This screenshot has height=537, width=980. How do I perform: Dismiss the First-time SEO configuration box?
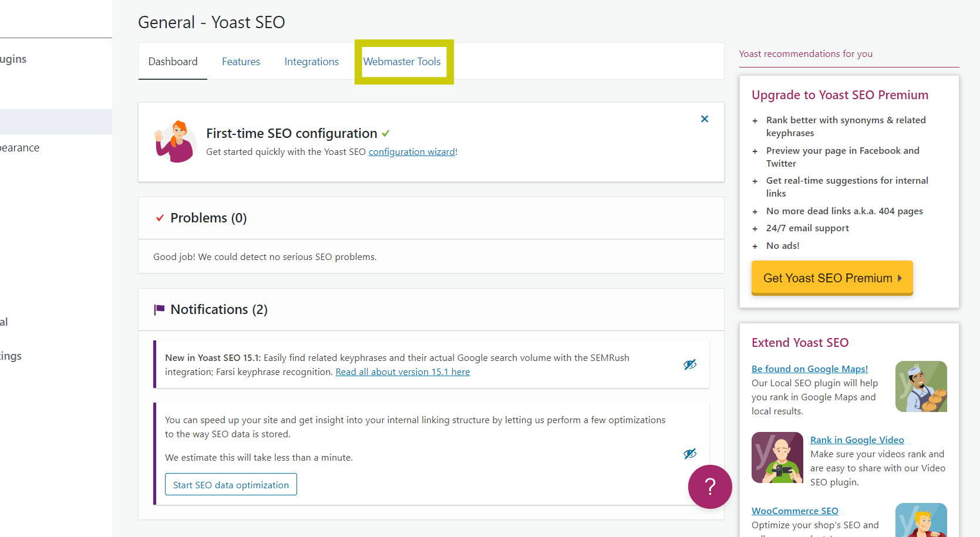pos(705,119)
